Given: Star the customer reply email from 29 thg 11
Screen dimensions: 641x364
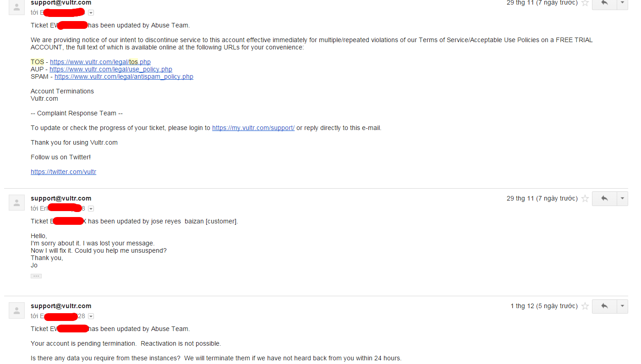Looking at the screenshot, I should (585, 199).
